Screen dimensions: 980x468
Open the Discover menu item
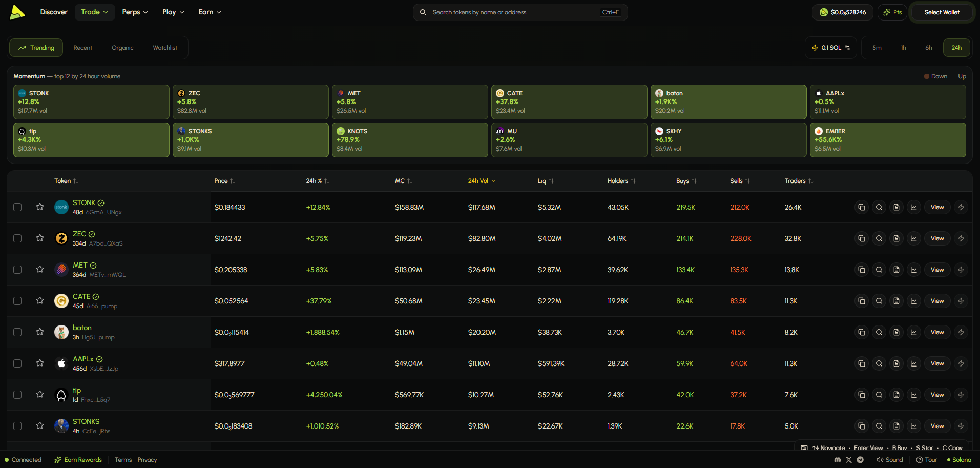(54, 12)
